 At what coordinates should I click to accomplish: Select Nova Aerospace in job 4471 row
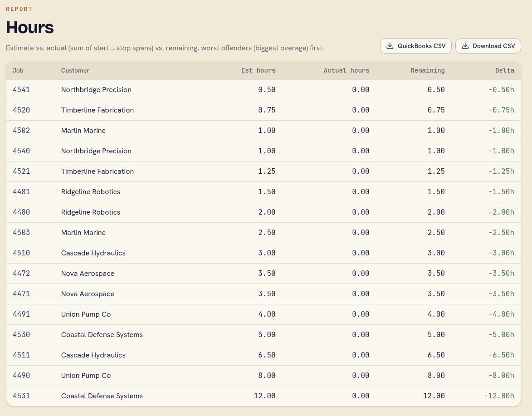88,294
